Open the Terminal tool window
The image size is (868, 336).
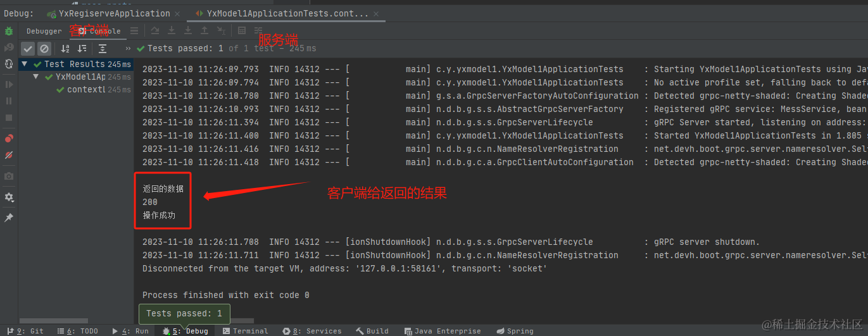coord(246,331)
